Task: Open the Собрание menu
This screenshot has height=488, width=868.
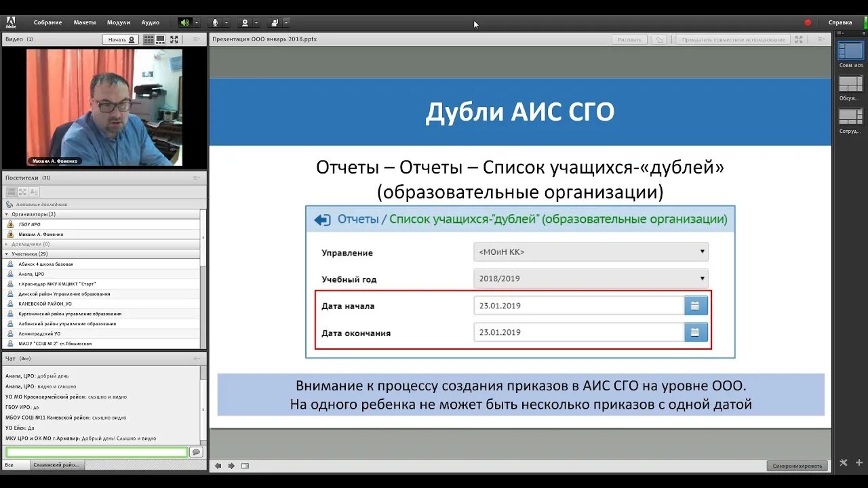Action: pos(47,22)
